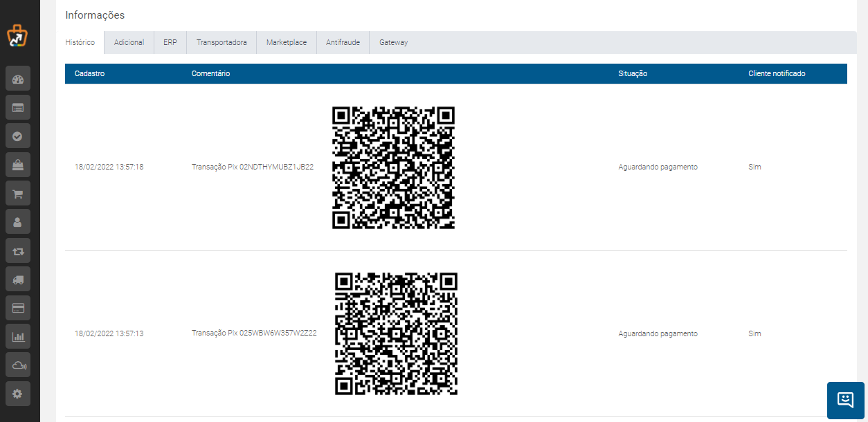Open the credit card sidebar icon

(x=18, y=307)
